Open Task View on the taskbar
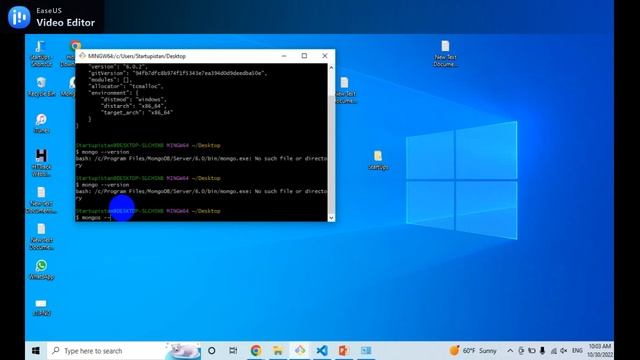The width and height of the screenshot is (640, 360). 233,351
